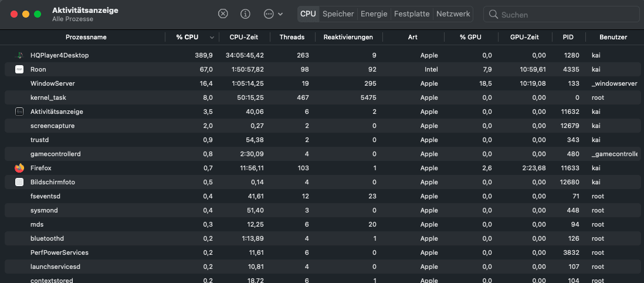Toggle sort direction arrow in % CPU header
Viewport: 644px width, 283px height.
[212, 38]
